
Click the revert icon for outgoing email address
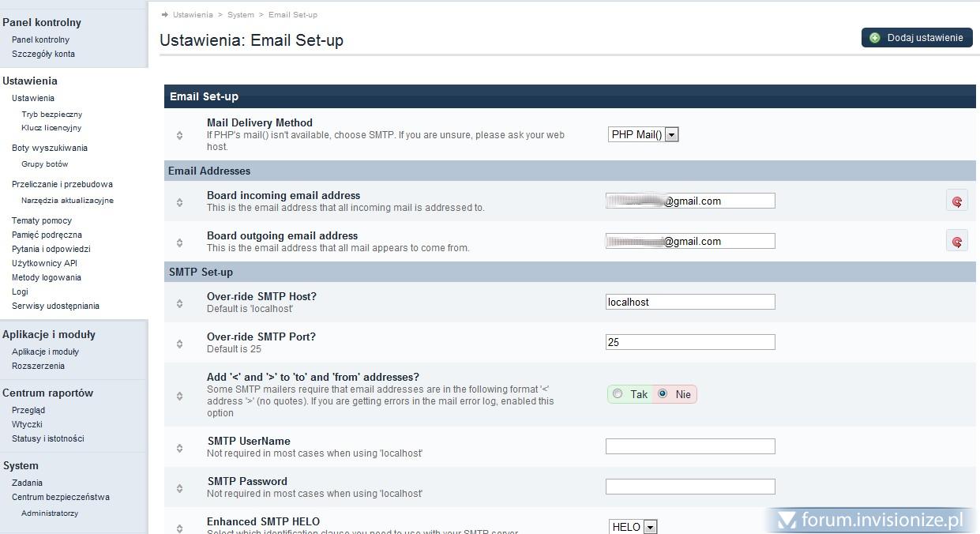pos(956,242)
